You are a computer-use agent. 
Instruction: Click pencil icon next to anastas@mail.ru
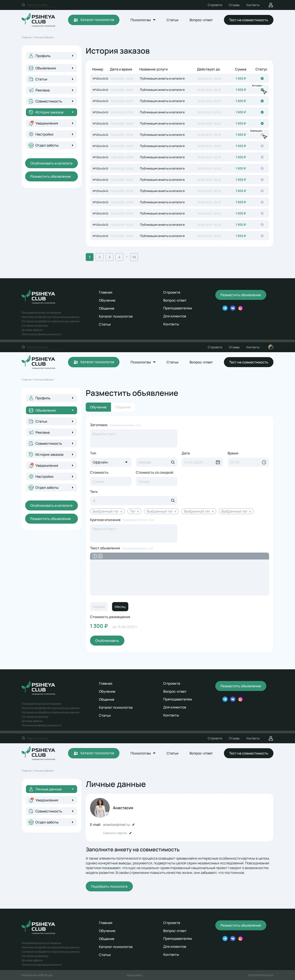click(133, 824)
